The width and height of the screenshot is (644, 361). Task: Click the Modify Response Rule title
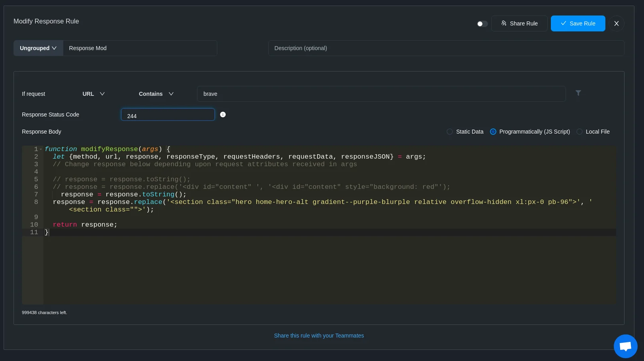(46, 21)
